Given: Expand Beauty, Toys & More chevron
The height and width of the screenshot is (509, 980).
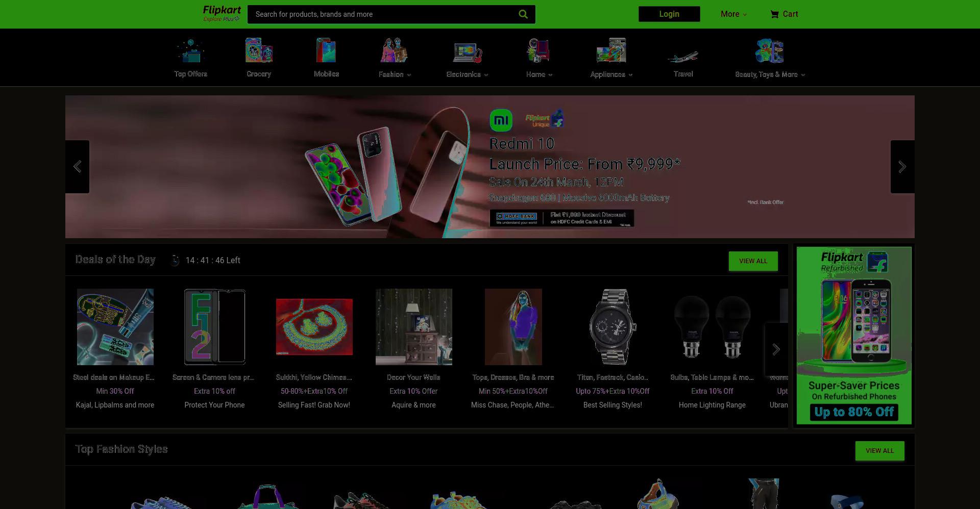Looking at the screenshot, I should pos(803,75).
